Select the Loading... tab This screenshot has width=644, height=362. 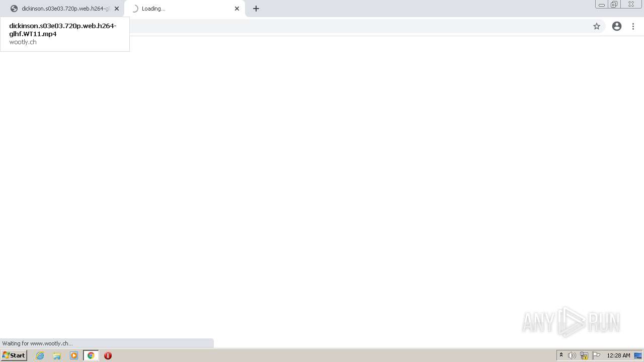pos(184,9)
